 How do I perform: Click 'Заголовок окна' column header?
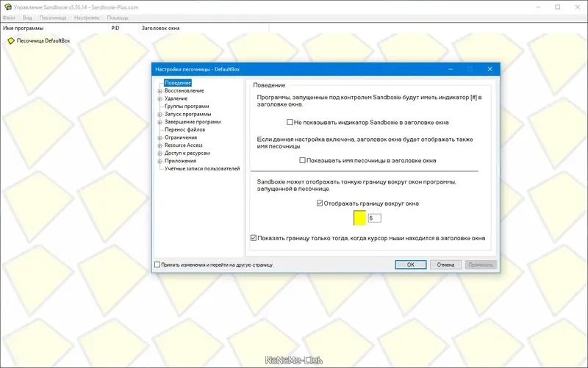click(204, 28)
